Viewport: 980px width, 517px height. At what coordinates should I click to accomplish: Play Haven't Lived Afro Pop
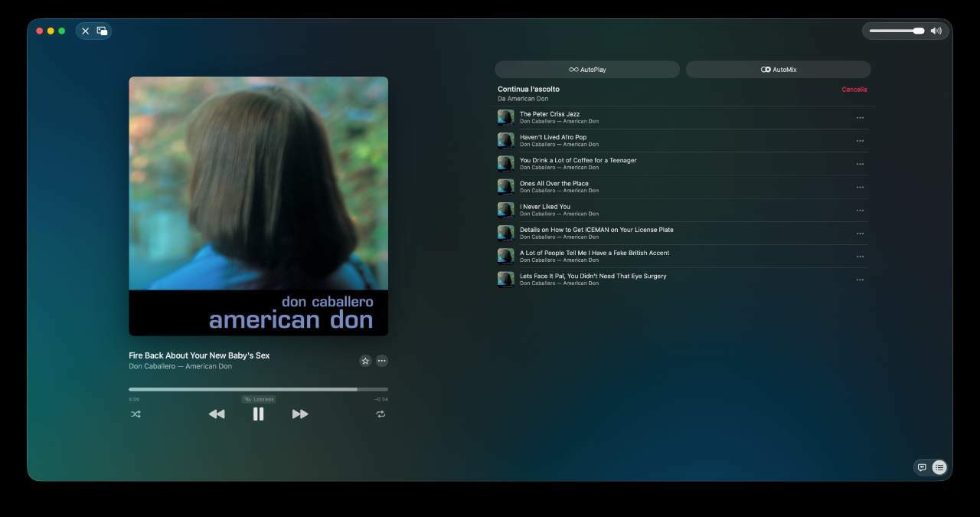(x=681, y=140)
